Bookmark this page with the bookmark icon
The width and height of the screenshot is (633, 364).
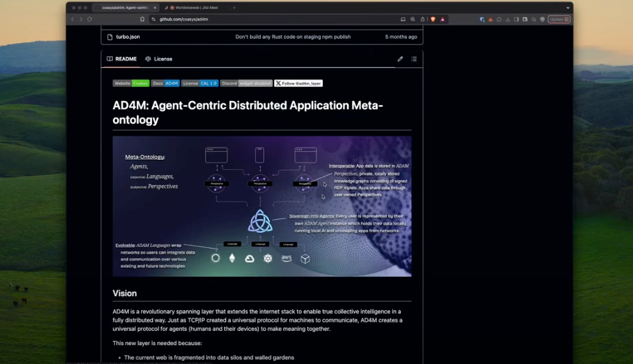[142, 19]
